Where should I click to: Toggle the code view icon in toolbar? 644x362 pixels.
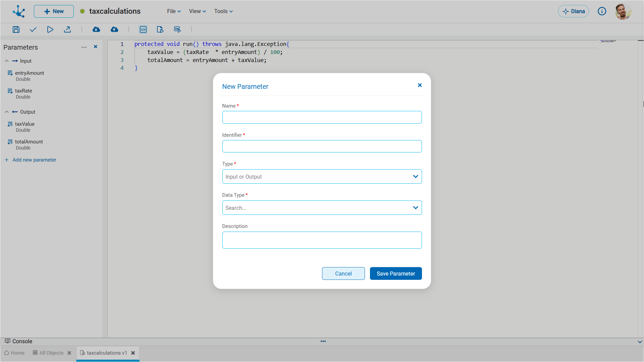tap(143, 29)
